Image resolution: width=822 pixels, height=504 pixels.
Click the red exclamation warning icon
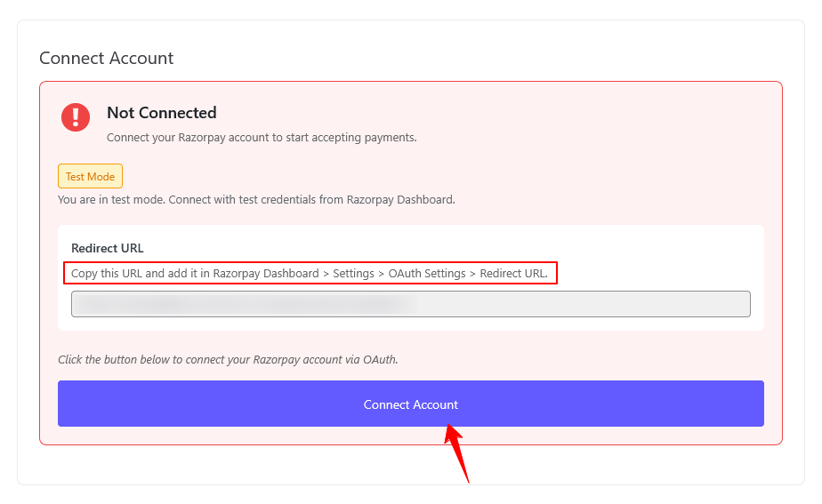pyautogui.click(x=76, y=116)
